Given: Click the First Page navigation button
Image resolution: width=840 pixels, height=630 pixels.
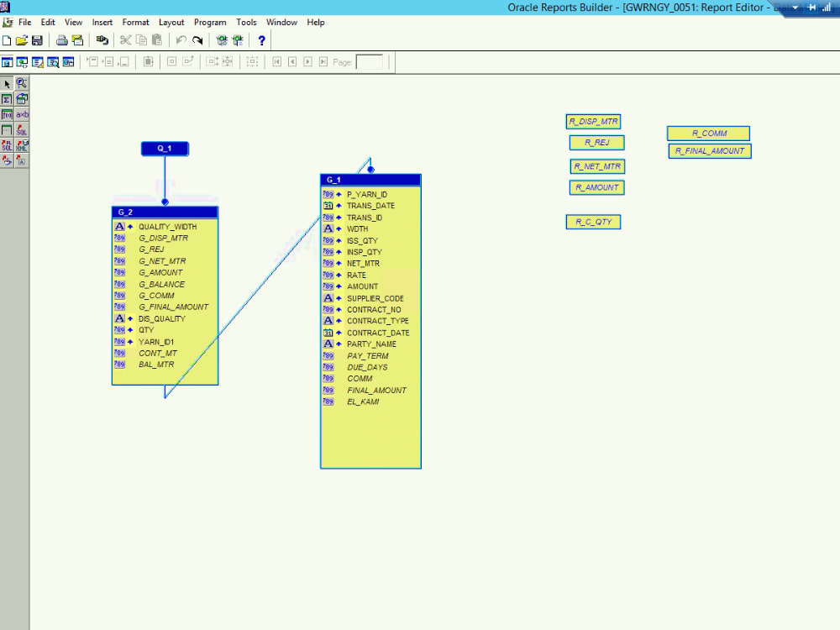Looking at the screenshot, I should click(277, 61).
